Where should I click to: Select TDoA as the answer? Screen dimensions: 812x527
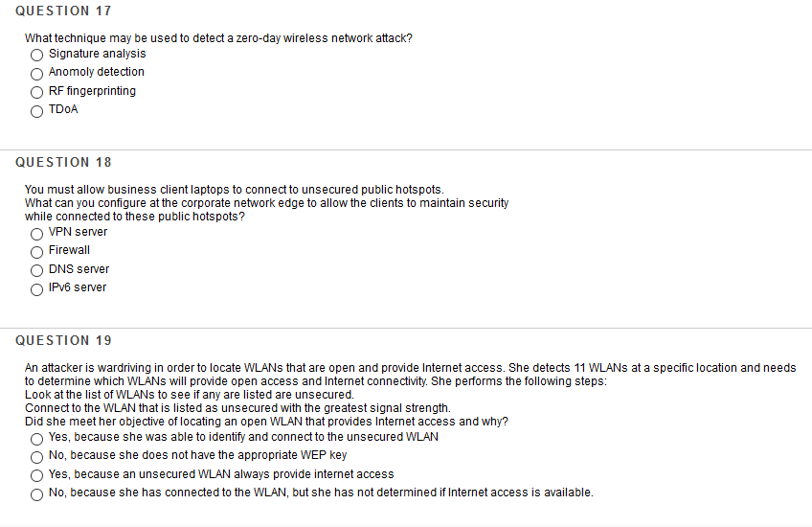(x=36, y=111)
